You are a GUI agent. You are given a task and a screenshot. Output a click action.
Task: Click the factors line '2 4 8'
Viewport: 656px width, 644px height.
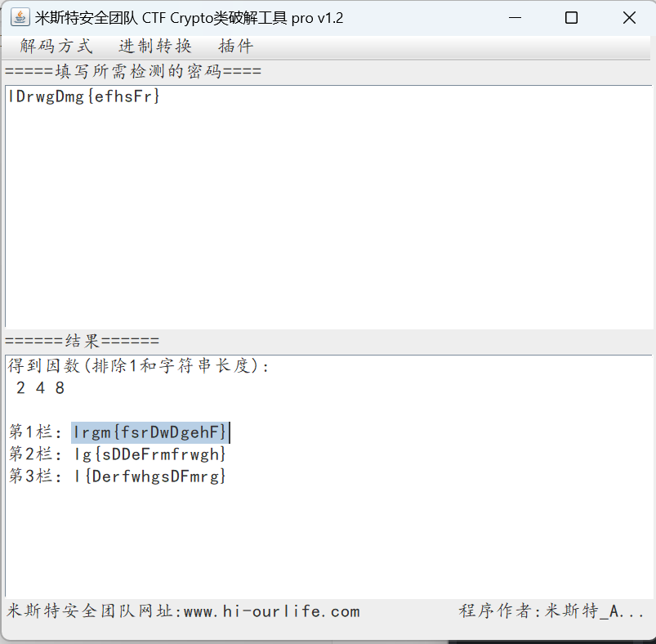pyautogui.click(x=40, y=388)
